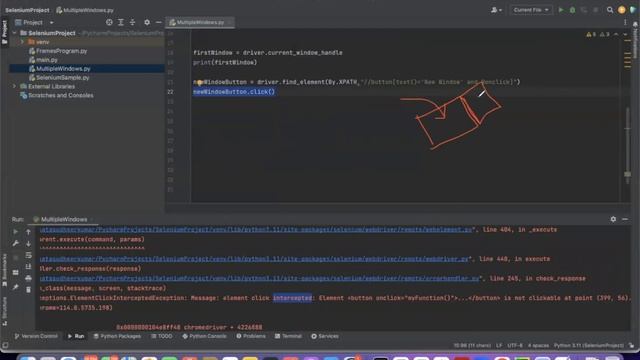Rerun MultipleWindows with Run panel play icon
Screen dimensions: 640x360
(16, 232)
